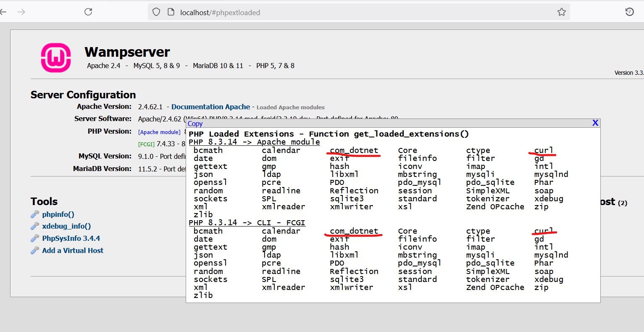Click openssl in the Apache module list
The height and width of the screenshot is (332, 644).
click(x=210, y=182)
